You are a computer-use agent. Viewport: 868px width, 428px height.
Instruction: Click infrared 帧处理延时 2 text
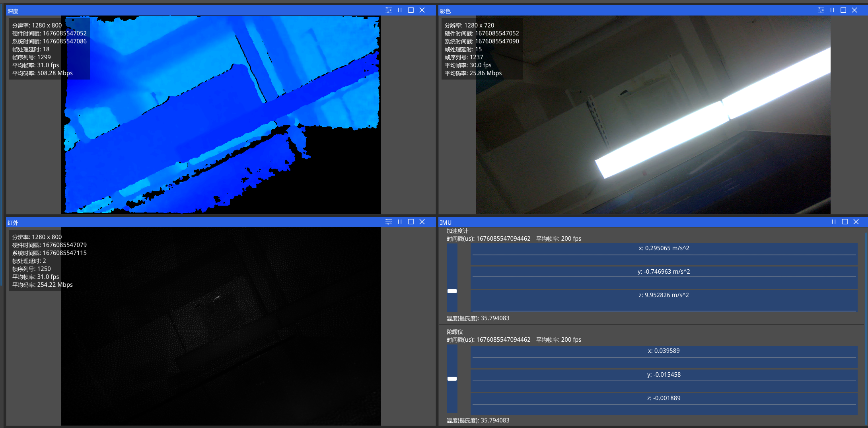[x=29, y=261]
